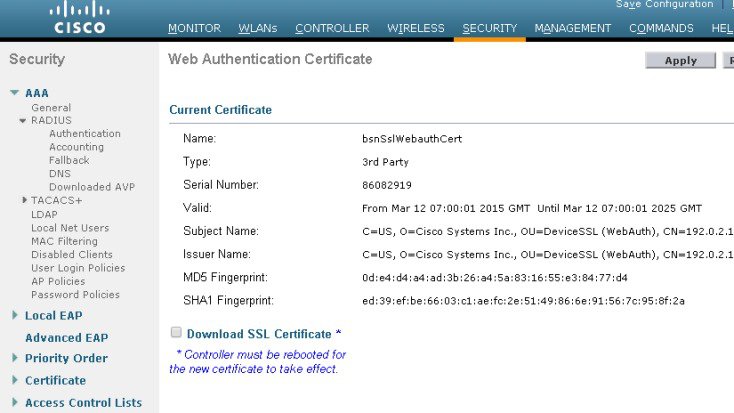
Task: Open the WLANs menu
Action: pos(257,28)
